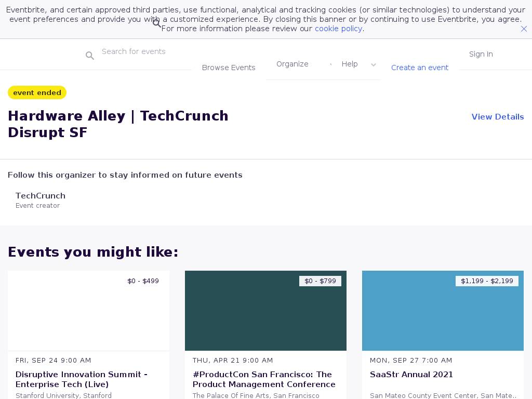The height and width of the screenshot is (399, 532).
Task: Click the dark magnifier icon in the banner
Action: pyautogui.click(x=156, y=23)
